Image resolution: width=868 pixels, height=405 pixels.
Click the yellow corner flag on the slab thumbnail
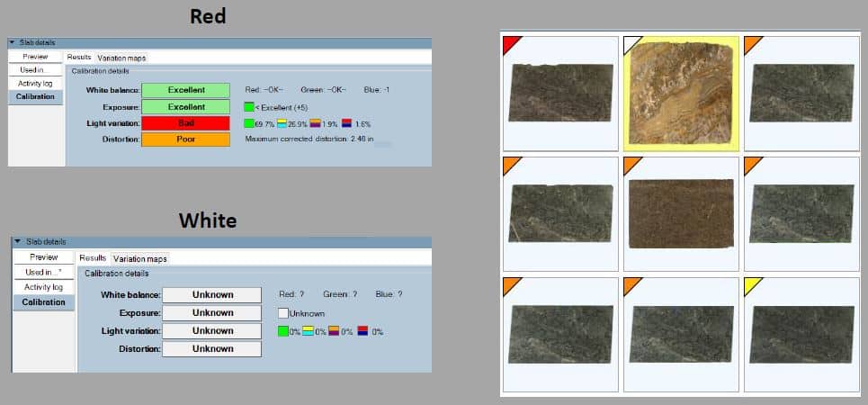(x=751, y=283)
